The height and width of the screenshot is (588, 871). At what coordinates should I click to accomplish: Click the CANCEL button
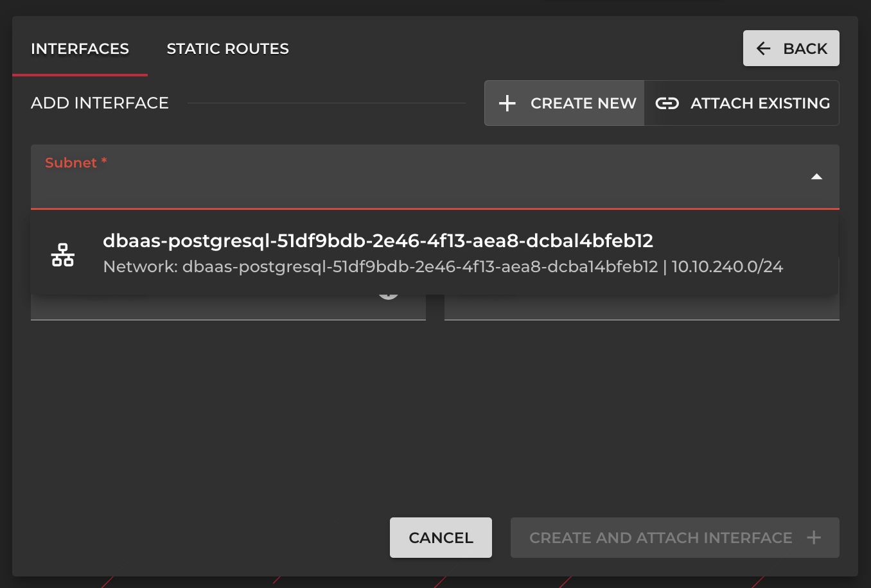click(x=441, y=537)
